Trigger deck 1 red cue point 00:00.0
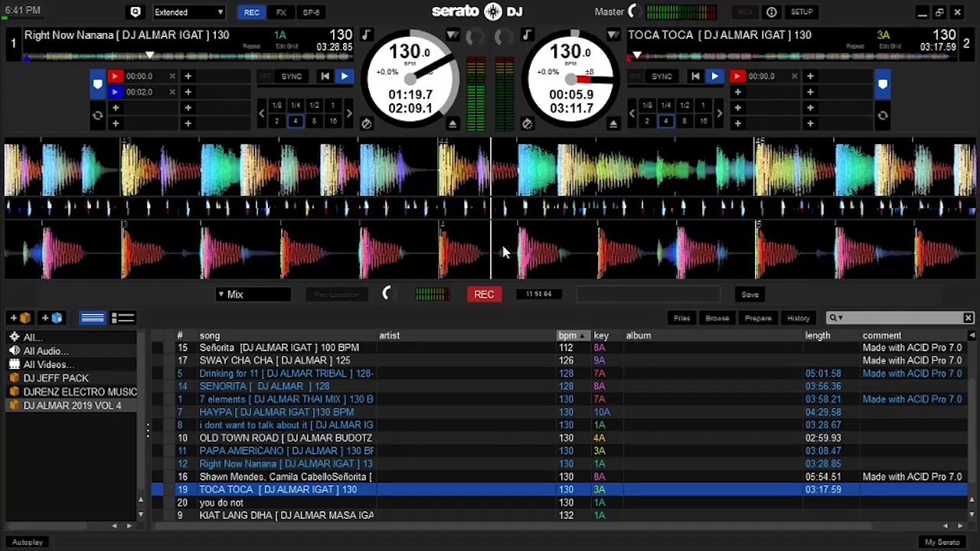980x551 pixels. (x=115, y=77)
